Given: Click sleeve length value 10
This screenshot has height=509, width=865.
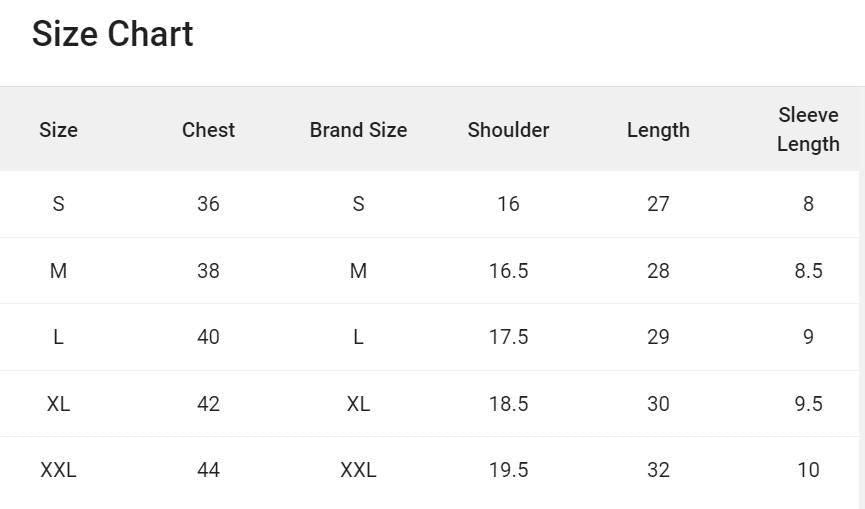Looking at the screenshot, I should [808, 470].
